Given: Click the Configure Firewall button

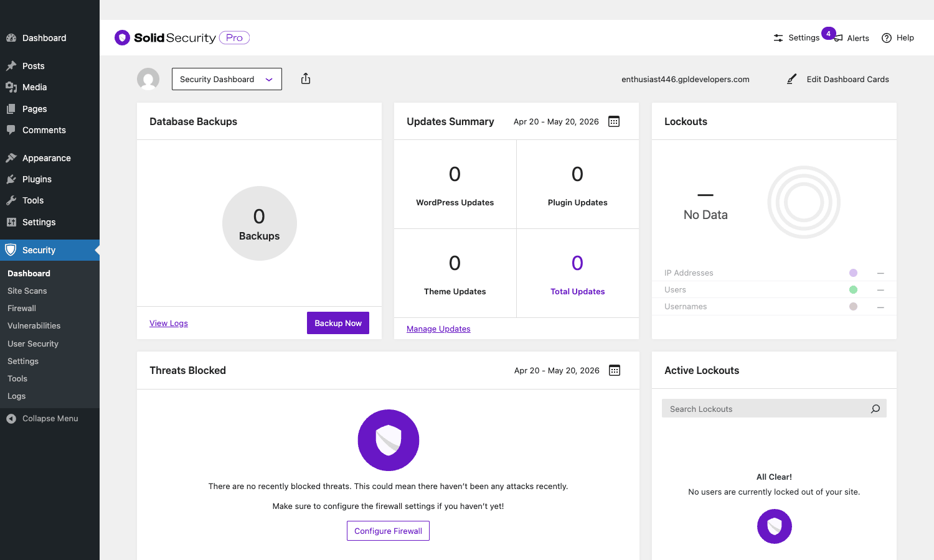Looking at the screenshot, I should click(388, 531).
